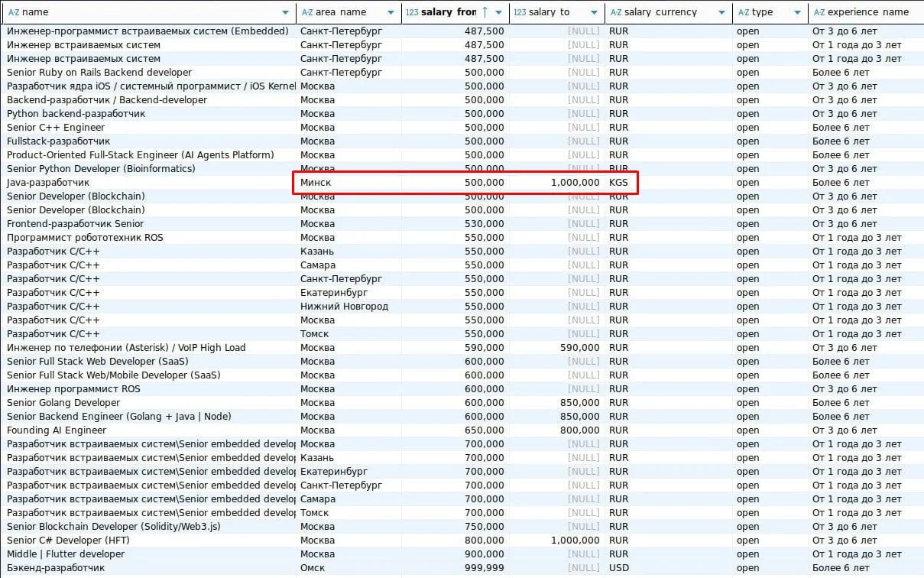This screenshot has height=578, width=924.
Task: Select the Минск area cell
Action: pyautogui.click(x=315, y=183)
